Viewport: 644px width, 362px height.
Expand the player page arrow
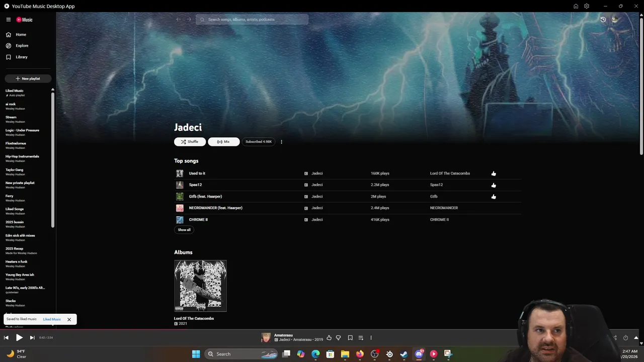coord(636,338)
